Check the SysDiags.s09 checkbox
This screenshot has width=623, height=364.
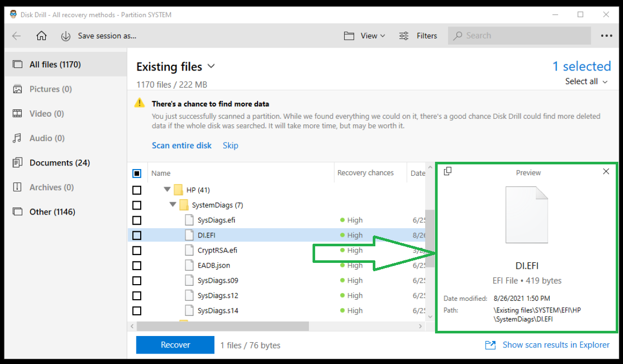(137, 281)
